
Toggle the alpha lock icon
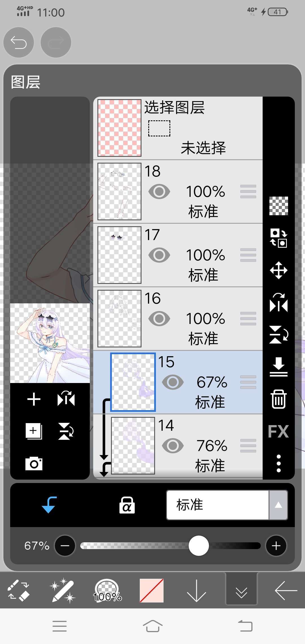(127, 505)
